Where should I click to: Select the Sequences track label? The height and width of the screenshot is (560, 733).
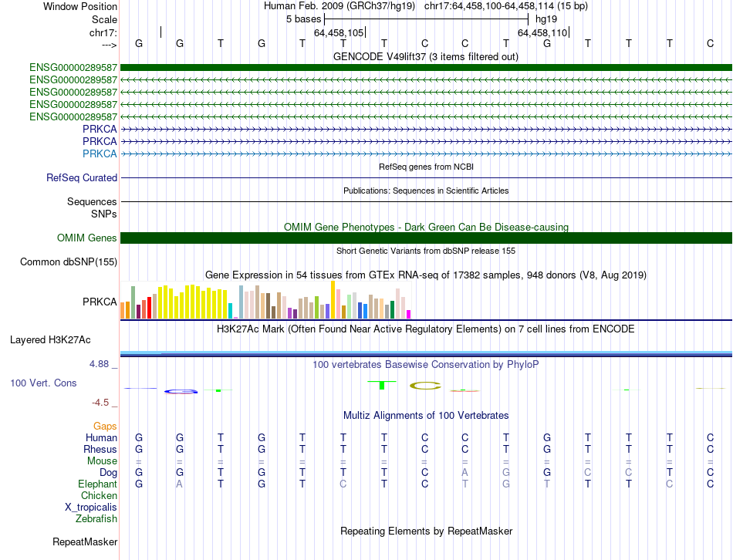pyautogui.click(x=92, y=201)
